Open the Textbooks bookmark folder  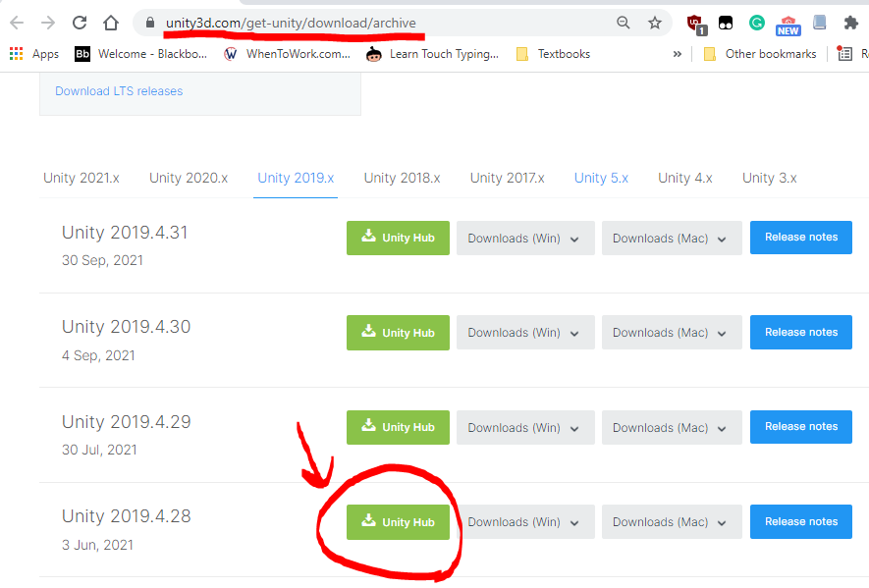[x=553, y=54]
